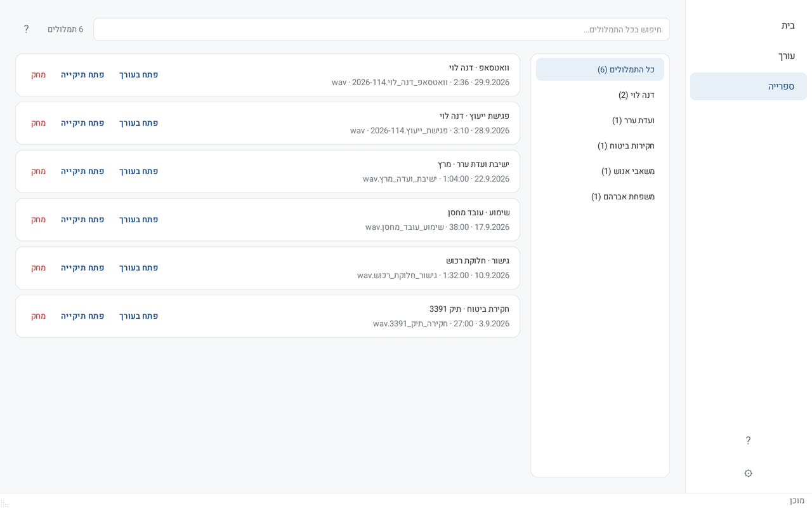Filter by folder חקירות ביטוח (1)
812x508 pixels.
(x=600, y=145)
